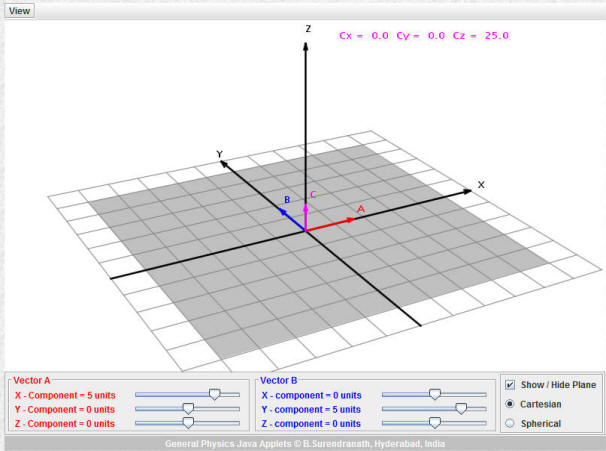Image resolution: width=606 pixels, height=451 pixels.
Task: Click the 'Z - component = 0 units' blue label
Action: [x=311, y=424]
